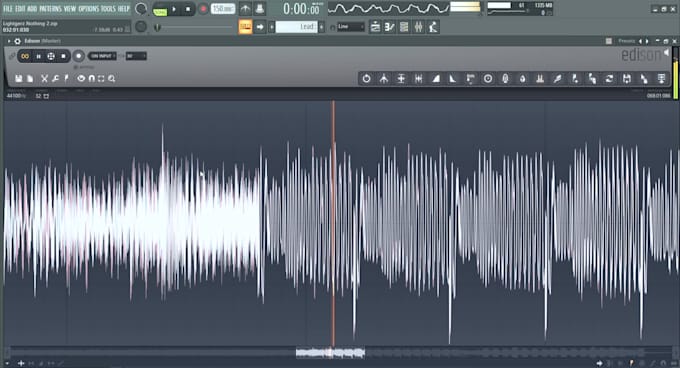Open the EDIT menu

point(20,9)
